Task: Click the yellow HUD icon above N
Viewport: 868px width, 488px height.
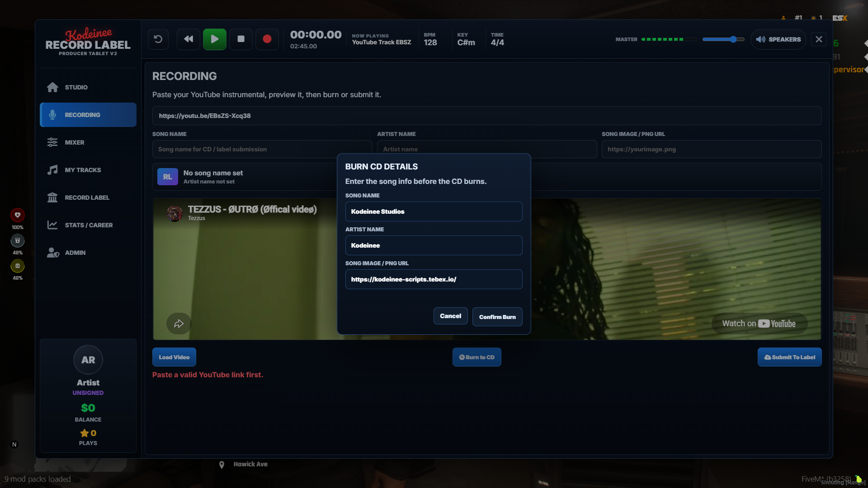Action: click(18, 266)
